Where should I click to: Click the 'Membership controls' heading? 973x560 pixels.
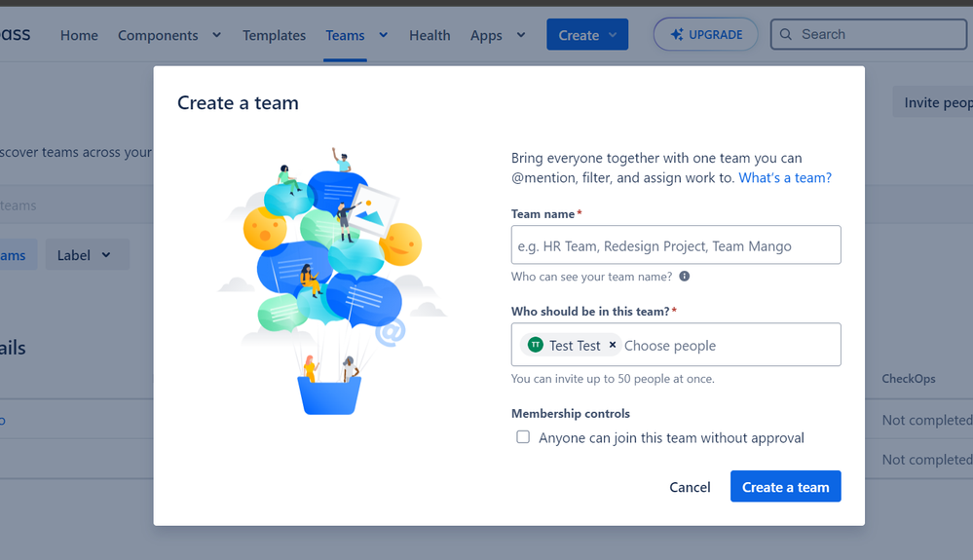tap(571, 413)
